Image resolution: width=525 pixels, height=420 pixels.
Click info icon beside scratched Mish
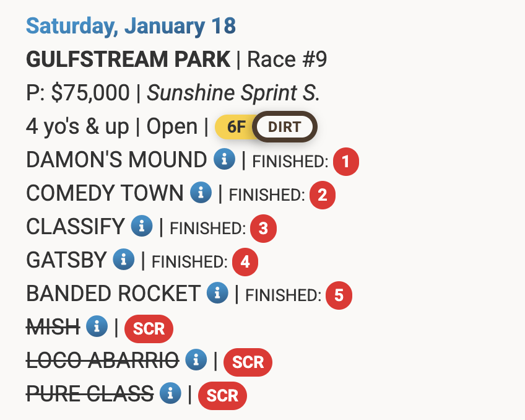pos(97,326)
